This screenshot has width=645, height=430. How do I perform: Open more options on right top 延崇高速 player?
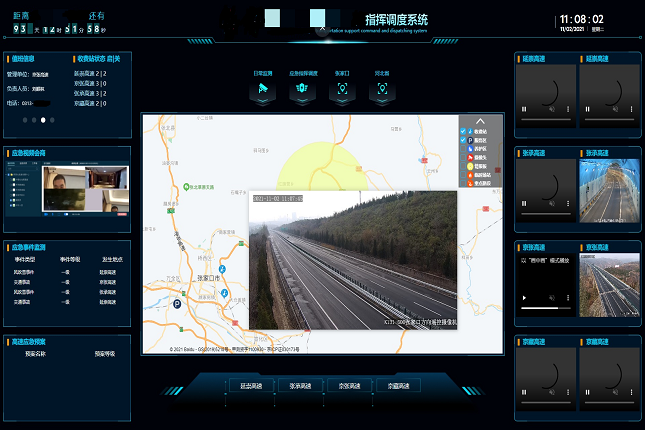(x=631, y=109)
